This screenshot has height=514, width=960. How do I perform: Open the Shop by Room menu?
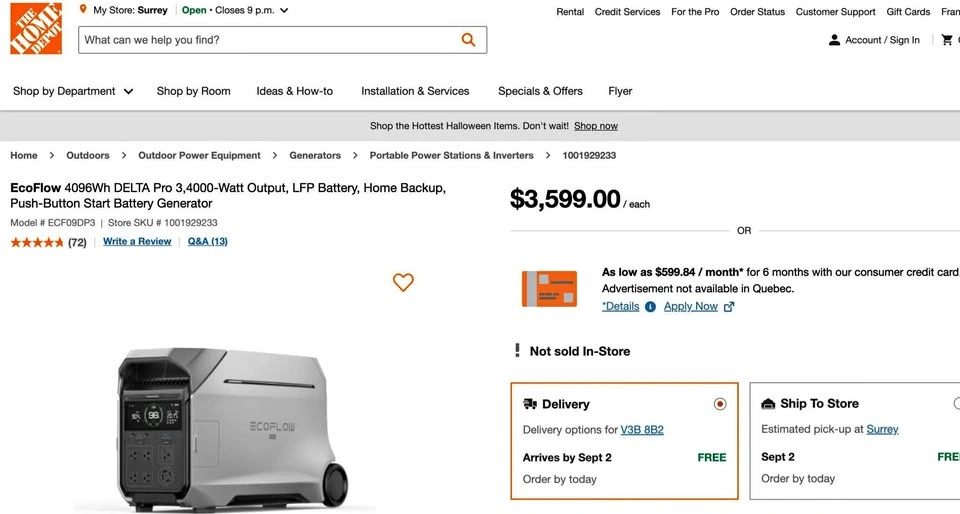coord(193,91)
